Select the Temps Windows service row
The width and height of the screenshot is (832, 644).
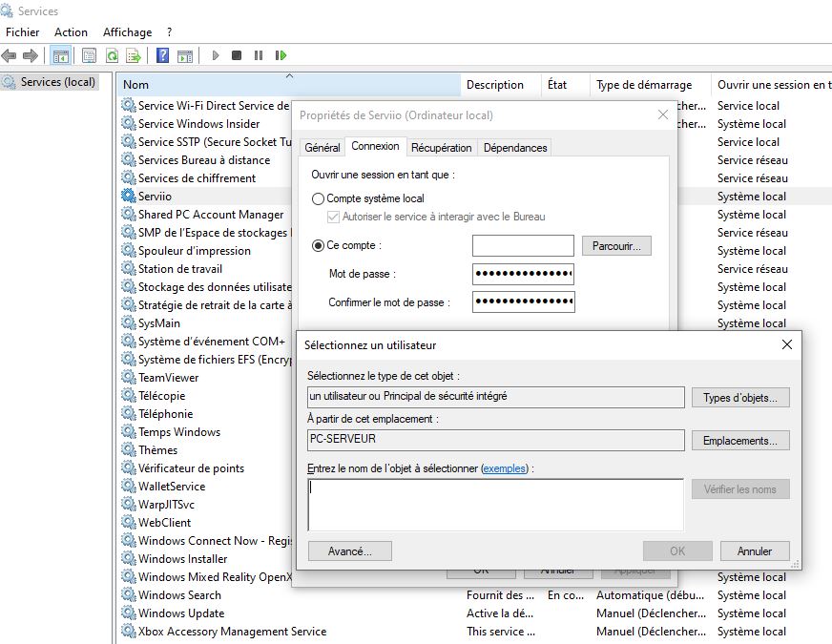pyautogui.click(x=206, y=432)
